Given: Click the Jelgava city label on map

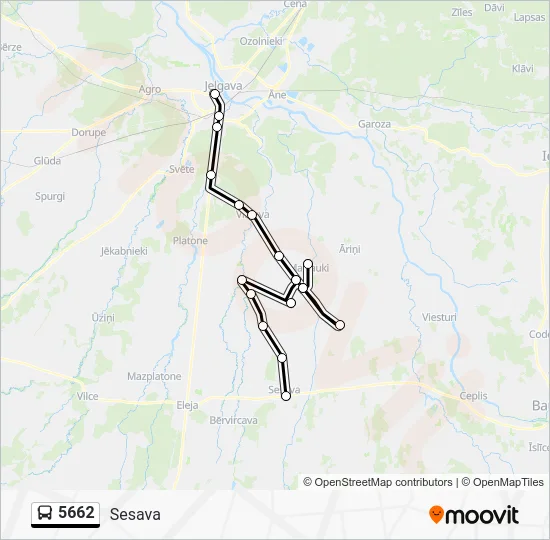Looking at the screenshot, I should point(223,86).
